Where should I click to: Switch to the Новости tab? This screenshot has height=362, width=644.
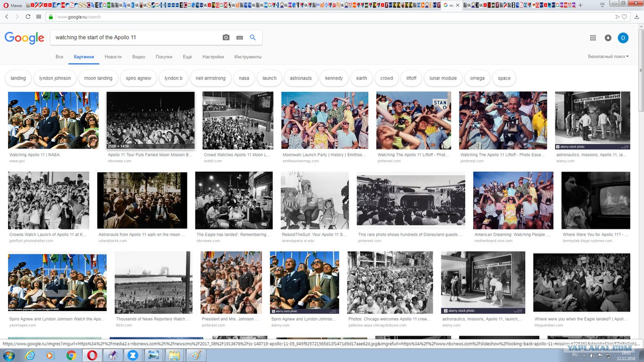click(x=113, y=57)
